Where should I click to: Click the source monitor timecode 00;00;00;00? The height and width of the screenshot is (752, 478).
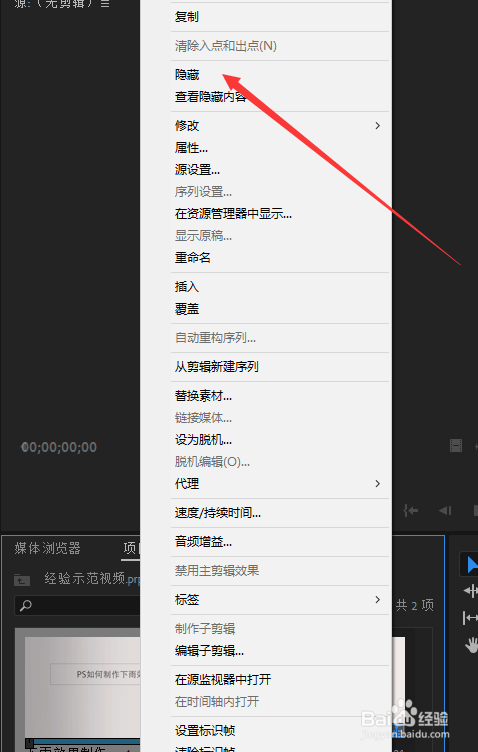59,447
